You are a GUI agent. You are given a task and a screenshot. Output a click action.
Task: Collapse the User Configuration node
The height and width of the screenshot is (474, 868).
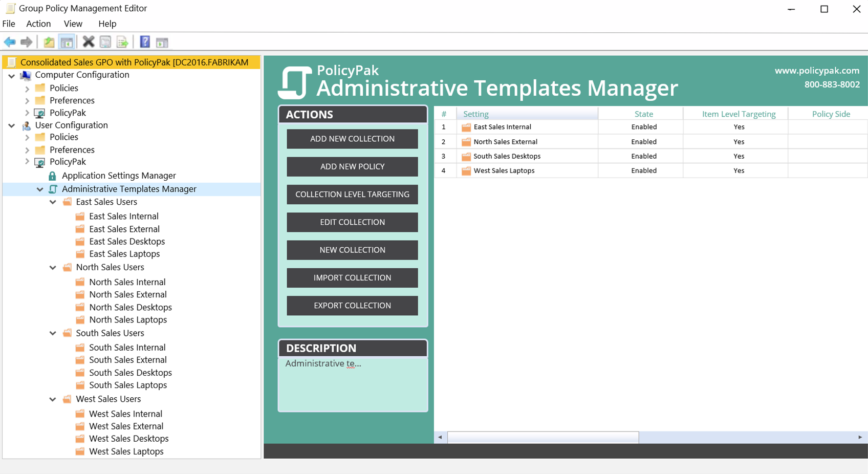click(12, 125)
